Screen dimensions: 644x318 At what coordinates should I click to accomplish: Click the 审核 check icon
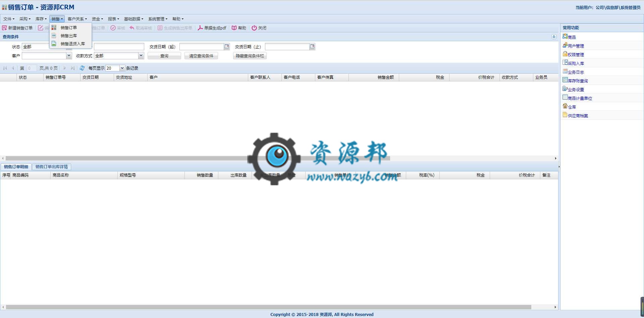[x=113, y=28]
